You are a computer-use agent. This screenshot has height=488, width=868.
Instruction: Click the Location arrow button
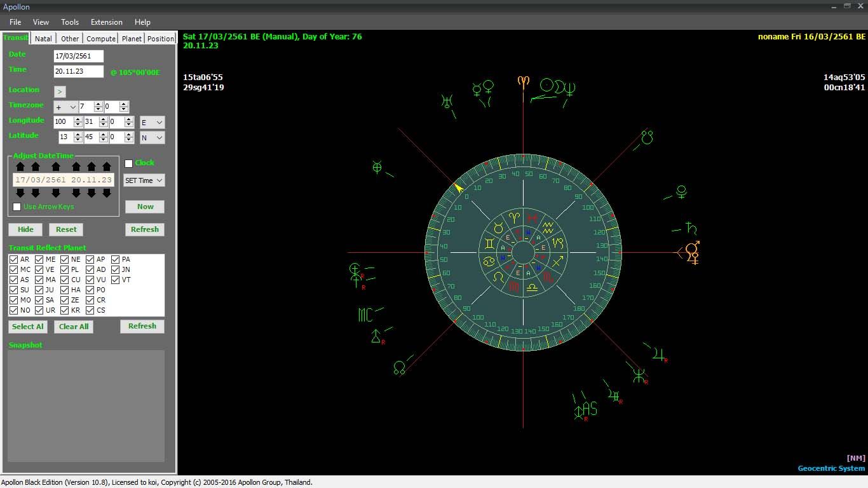click(x=60, y=91)
